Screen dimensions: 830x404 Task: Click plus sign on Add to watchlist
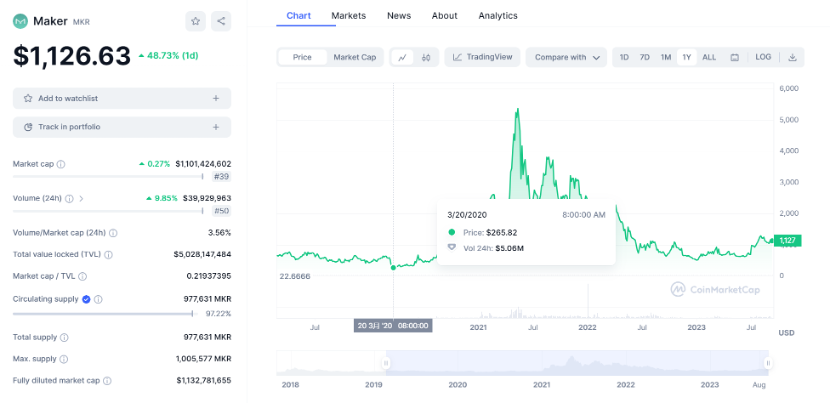(216, 98)
